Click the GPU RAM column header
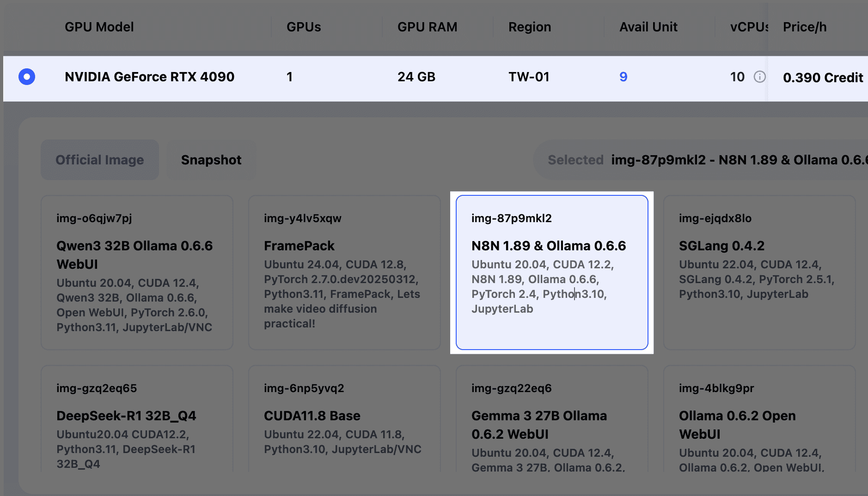The width and height of the screenshot is (868, 496). [x=427, y=27]
